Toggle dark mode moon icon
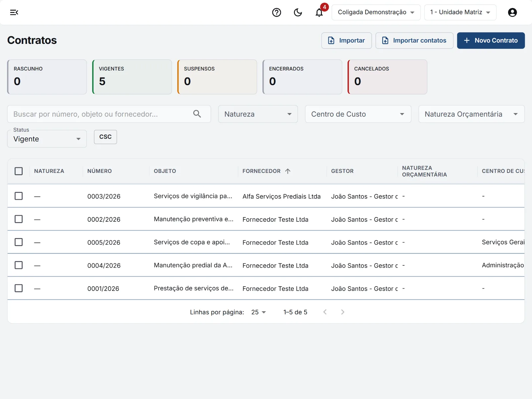The image size is (532, 399). [298, 12]
